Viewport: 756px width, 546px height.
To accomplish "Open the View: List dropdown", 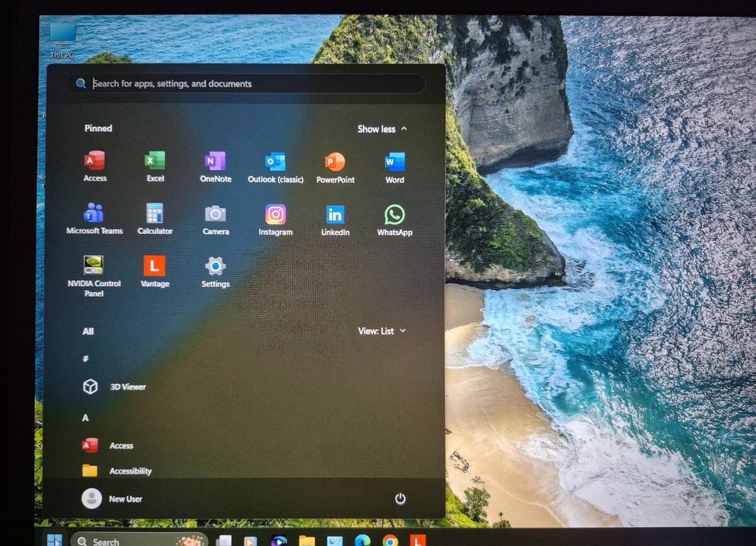I will [x=382, y=331].
